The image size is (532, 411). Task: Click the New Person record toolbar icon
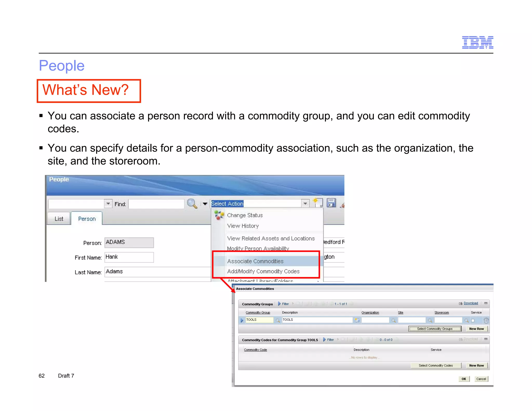pyautogui.click(x=318, y=203)
